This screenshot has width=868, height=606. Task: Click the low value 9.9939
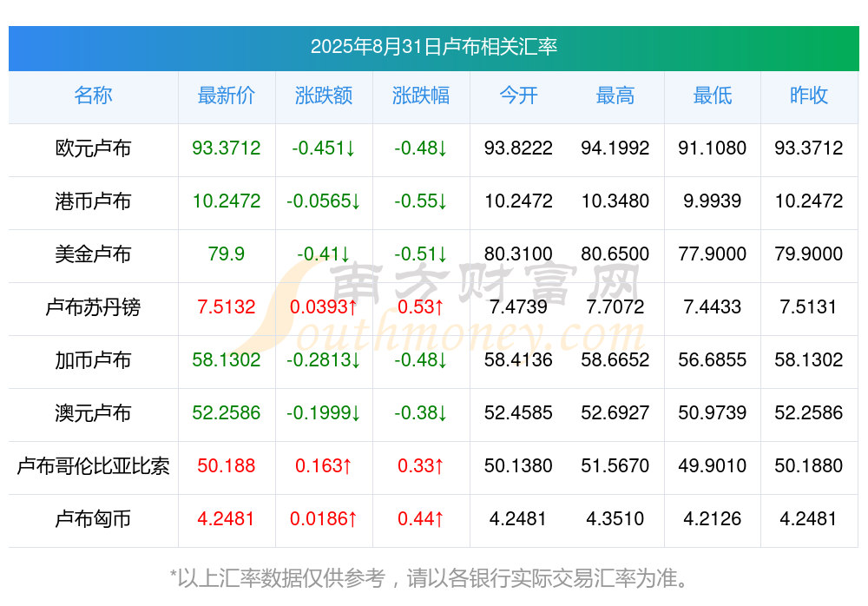pos(713,201)
